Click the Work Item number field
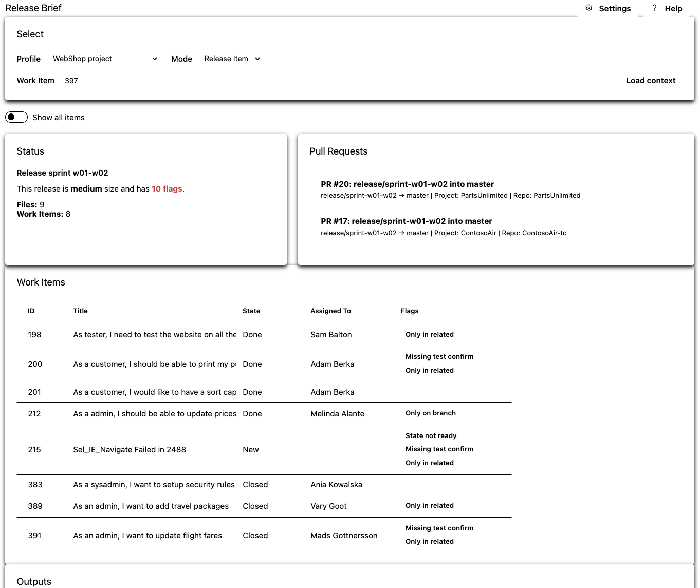 click(x=71, y=81)
